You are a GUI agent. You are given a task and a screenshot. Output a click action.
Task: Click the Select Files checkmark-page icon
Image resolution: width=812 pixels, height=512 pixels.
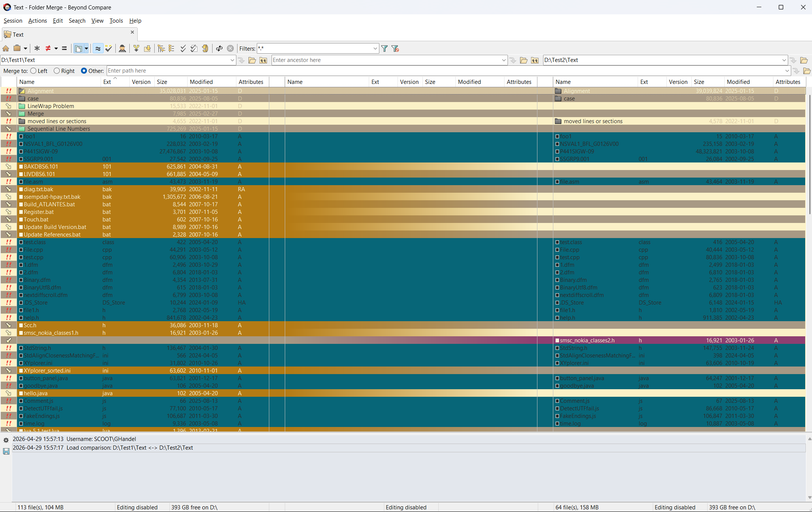[194, 48]
